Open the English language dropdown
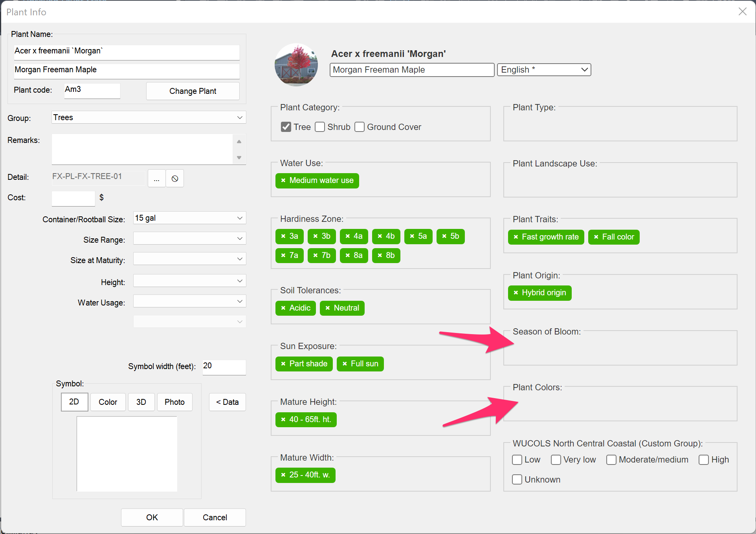 click(x=544, y=70)
